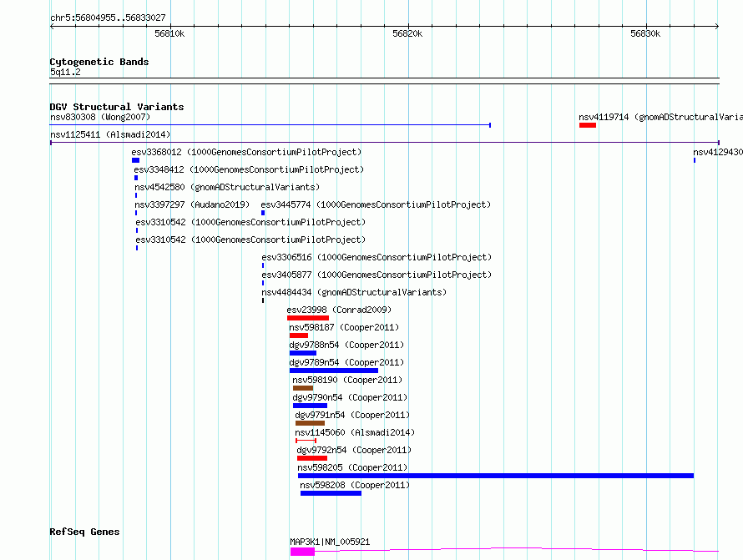Screen dimensions: 743x560
Task: Click the nsv598205 (Cooper2011) label
Action: (352, 467)
